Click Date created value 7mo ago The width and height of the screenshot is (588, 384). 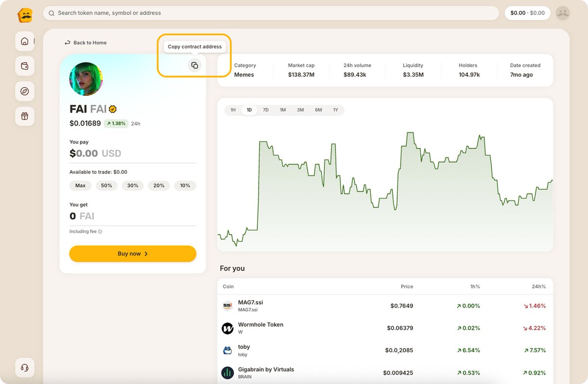pyautogui.click(x=521, y=75)
